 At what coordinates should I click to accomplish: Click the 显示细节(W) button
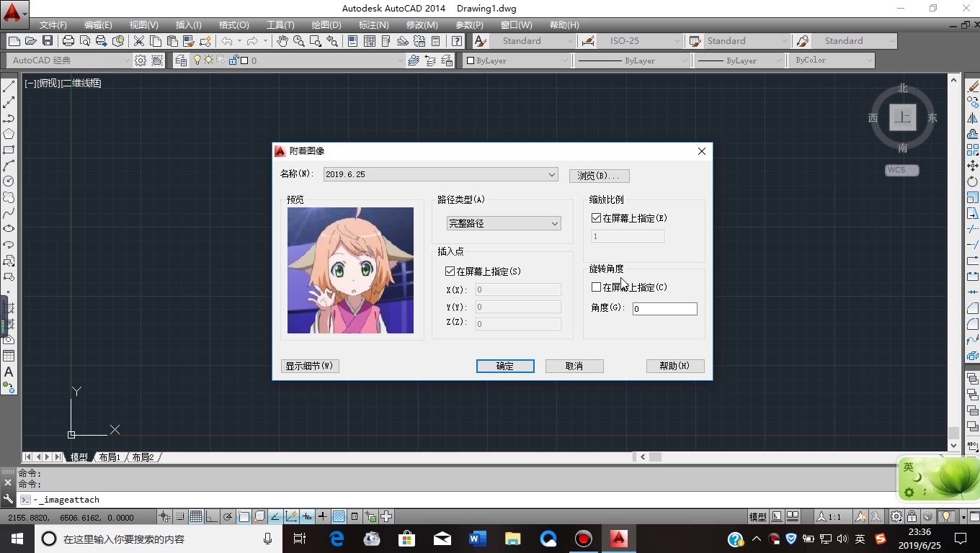(310, 366)
